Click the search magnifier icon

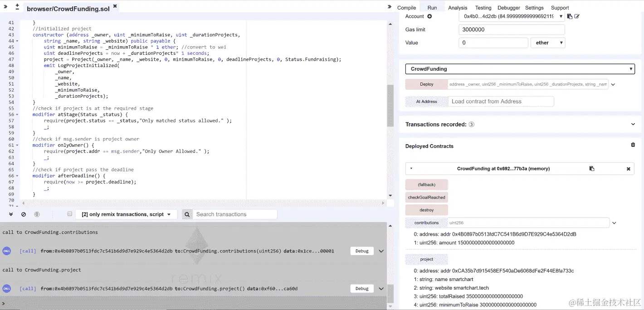pos(187,214)
